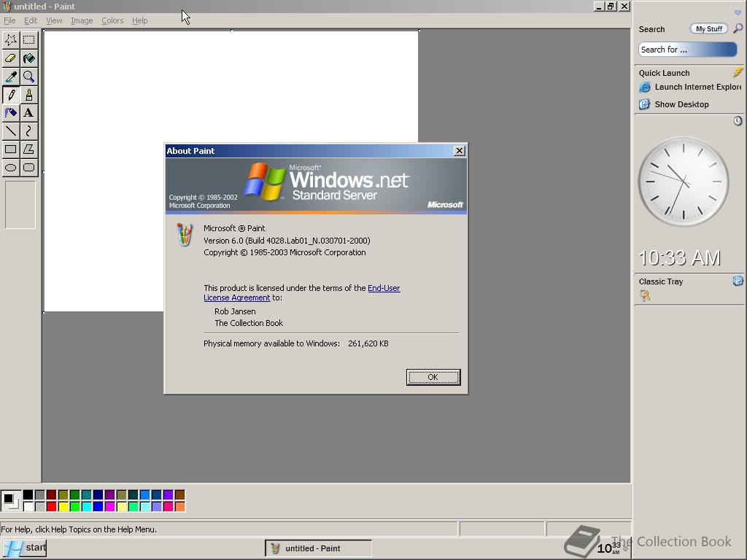
Task: Click the Physical memory available line
Action: click(x=296, y=343)
